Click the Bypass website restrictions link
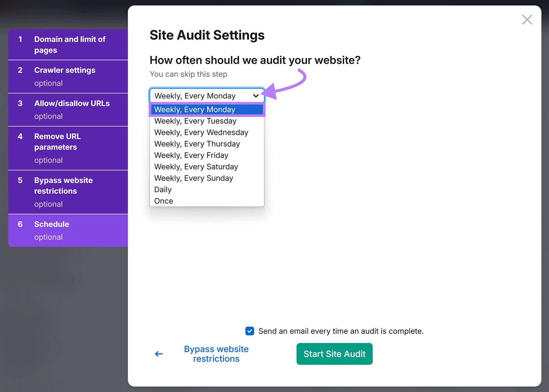The image size is (549, 392). [x=216, y=354]
